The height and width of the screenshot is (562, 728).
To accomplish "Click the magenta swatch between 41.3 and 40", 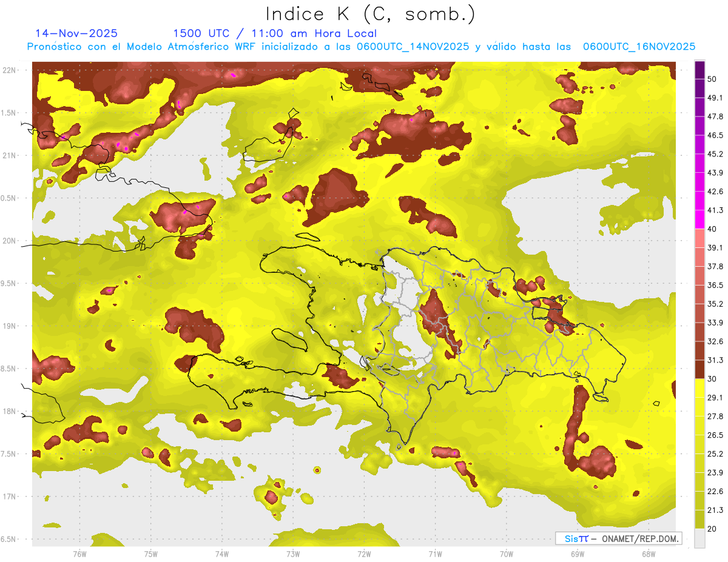I will [699, 219].
